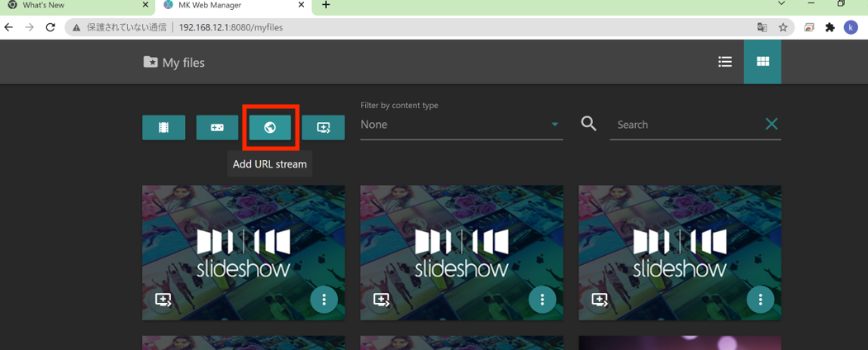This screenshot has width=868, height=350.
Task: Click the My files heading text
Action: pyautogui.click(x=183, y=63)
